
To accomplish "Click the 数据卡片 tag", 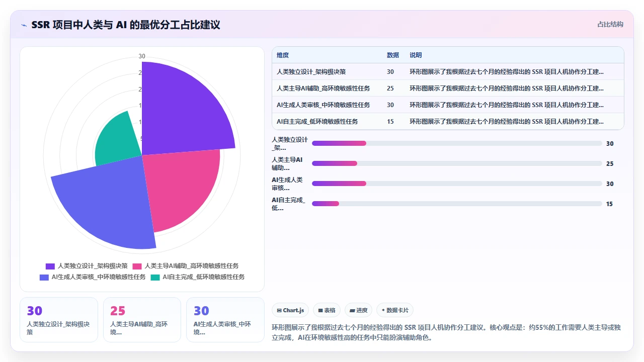I will (395, 311).
